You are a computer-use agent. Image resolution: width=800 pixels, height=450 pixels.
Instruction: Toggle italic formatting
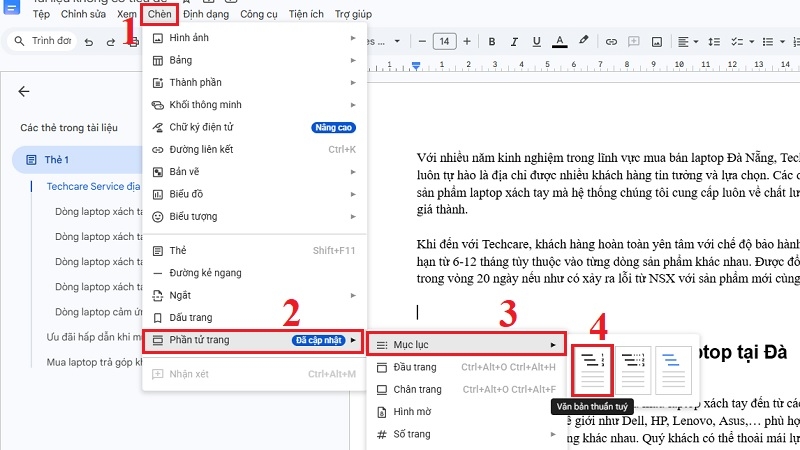(x=514, y=41)
